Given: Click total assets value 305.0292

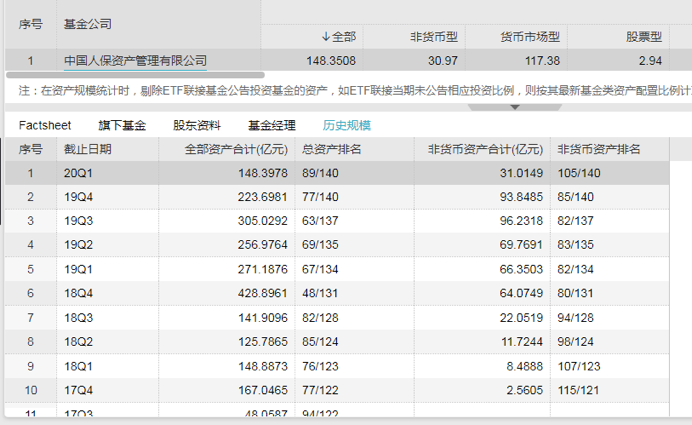Looking at the screenshot, I should (x=263, y=221).
